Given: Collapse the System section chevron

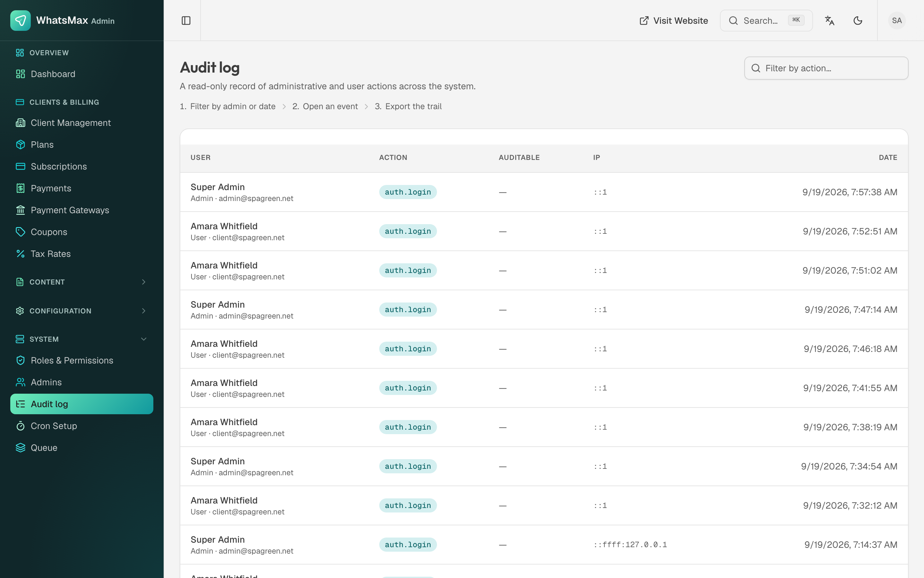Looking at the screenshot, I should tap(143, 339).
